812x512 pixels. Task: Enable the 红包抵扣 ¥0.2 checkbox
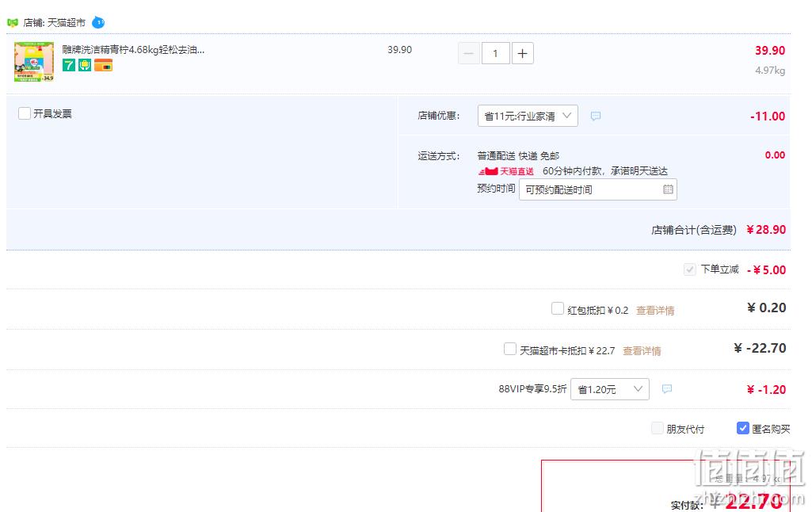pos(558,309)
